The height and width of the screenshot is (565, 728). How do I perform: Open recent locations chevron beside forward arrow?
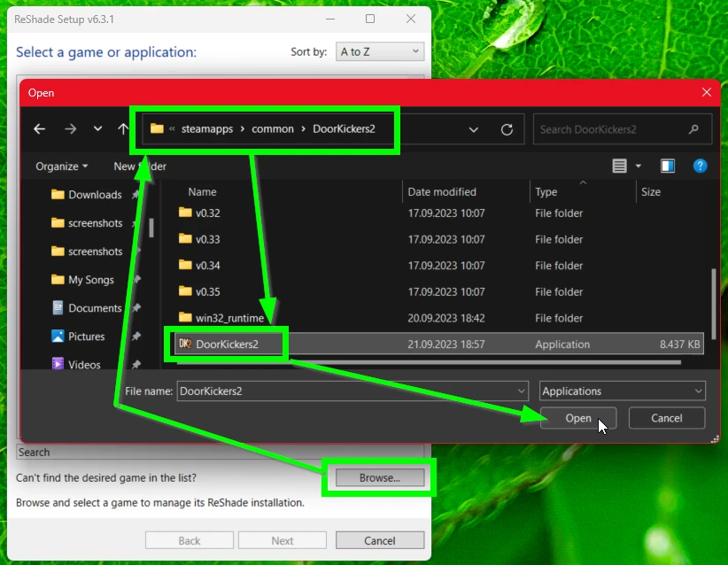coord(97,129)
